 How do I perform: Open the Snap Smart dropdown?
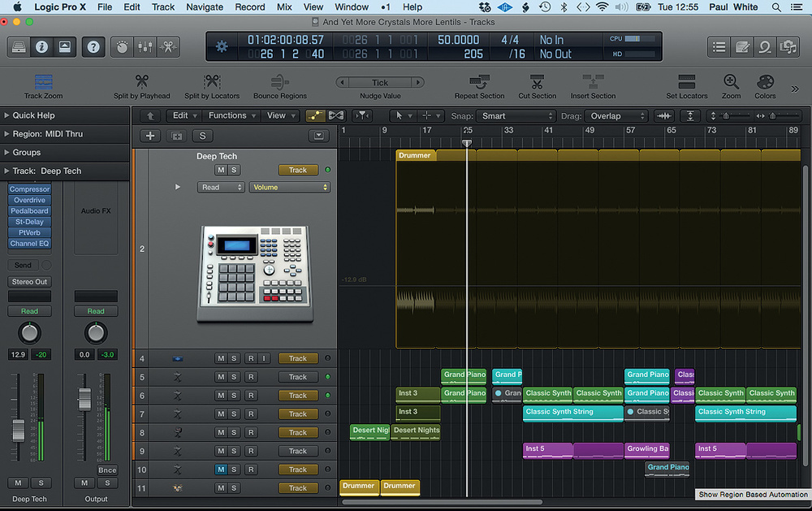(516, 116)
